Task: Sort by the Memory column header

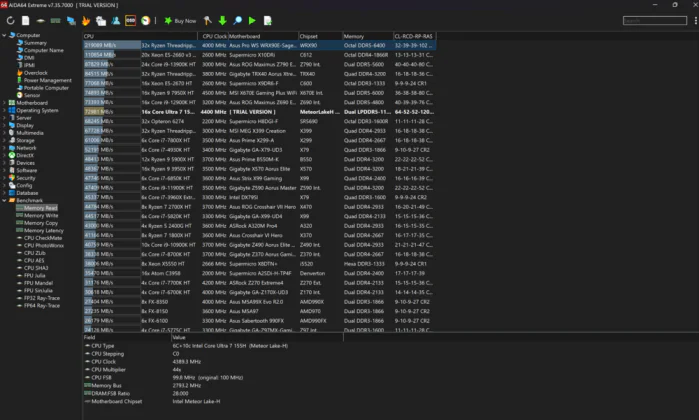Action: coord(368,37)
